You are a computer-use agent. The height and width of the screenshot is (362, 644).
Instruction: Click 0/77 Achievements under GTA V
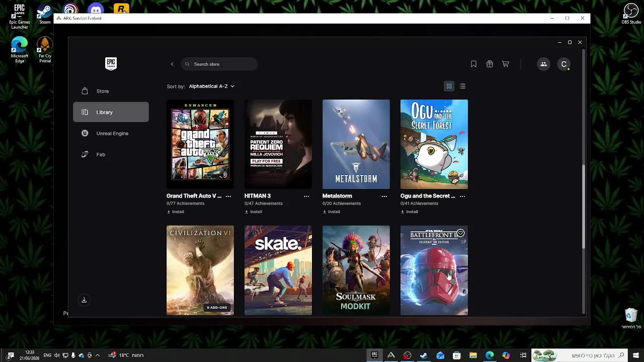pos(186,204)
